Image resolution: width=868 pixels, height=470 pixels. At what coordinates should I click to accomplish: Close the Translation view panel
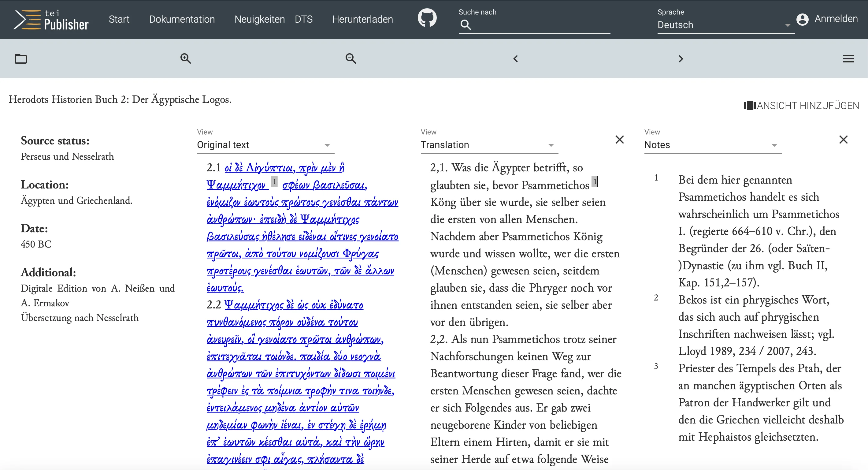pos(619,140)
